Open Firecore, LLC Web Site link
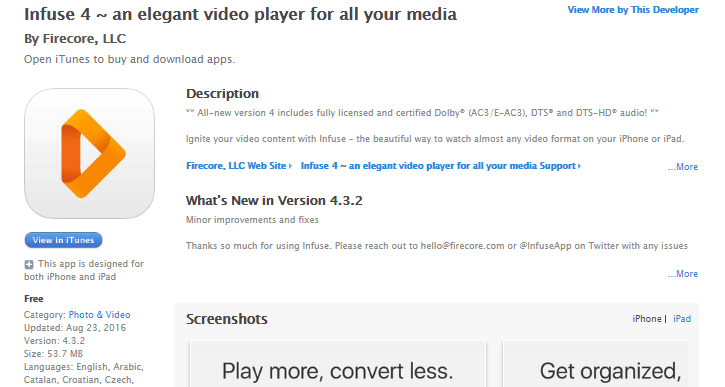 pyautogui.click(x=239, y=166)
